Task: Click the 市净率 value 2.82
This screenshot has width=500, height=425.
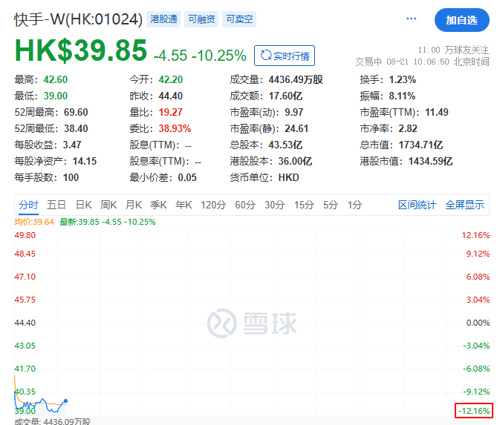Action: click(x=408, y=129)
